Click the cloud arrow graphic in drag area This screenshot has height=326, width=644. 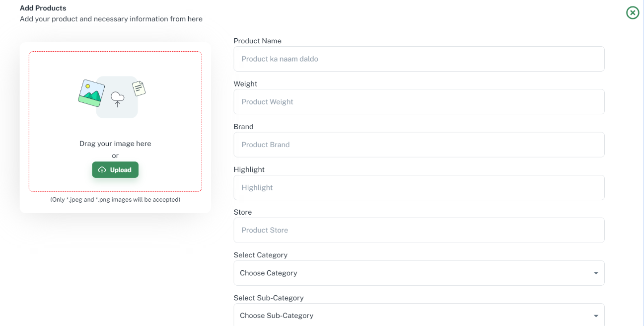pyautogui.click(x=118, y=98)
